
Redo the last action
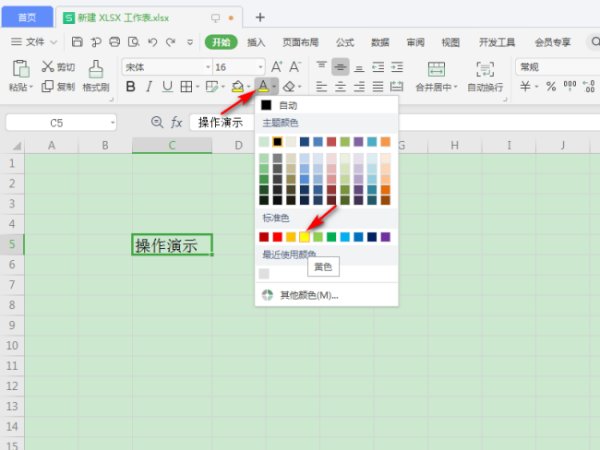tap(171, 42)
